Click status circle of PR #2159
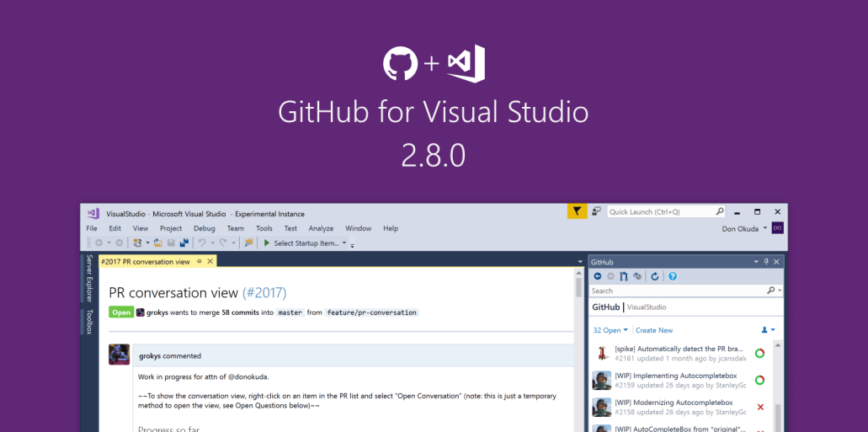Image resolution: width=868 pixels, height=432 pixels. tap(760, 380)
